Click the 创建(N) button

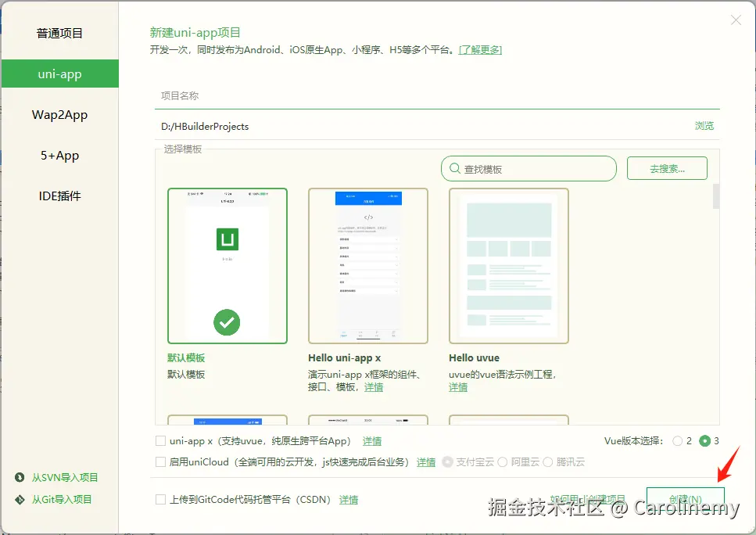pos(685,499)
